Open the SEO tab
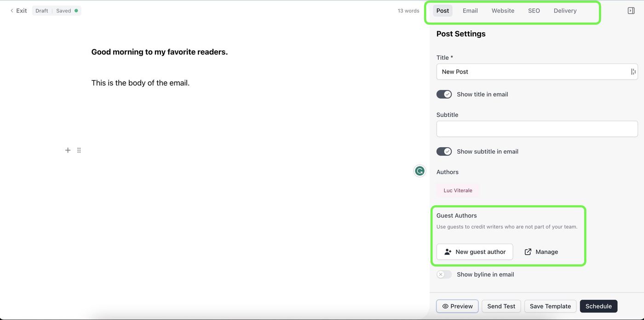This screenshot has height=320, width=644. click(534, 11)
